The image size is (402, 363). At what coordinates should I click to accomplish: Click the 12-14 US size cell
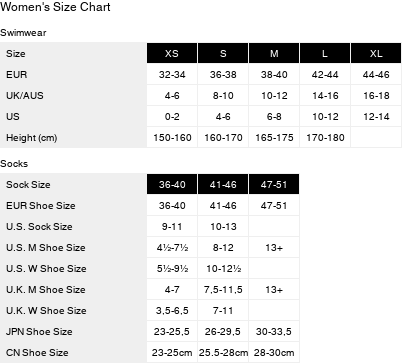376,116
